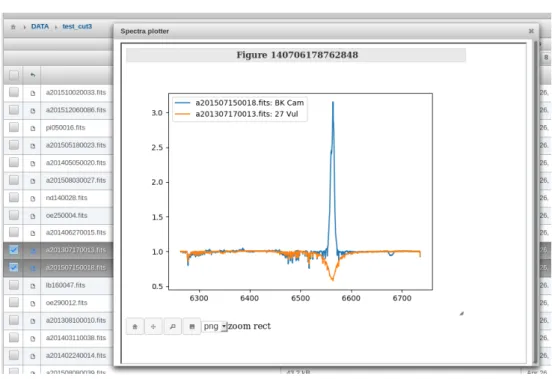Select file name nd140028.fits

[x=66, y=197]
